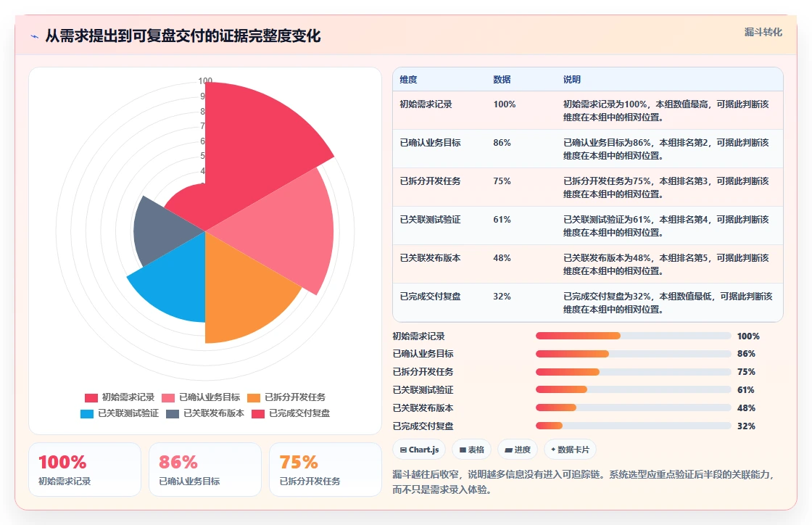
Task: Click the 进度 tag chip
Action: click(518, 450)
